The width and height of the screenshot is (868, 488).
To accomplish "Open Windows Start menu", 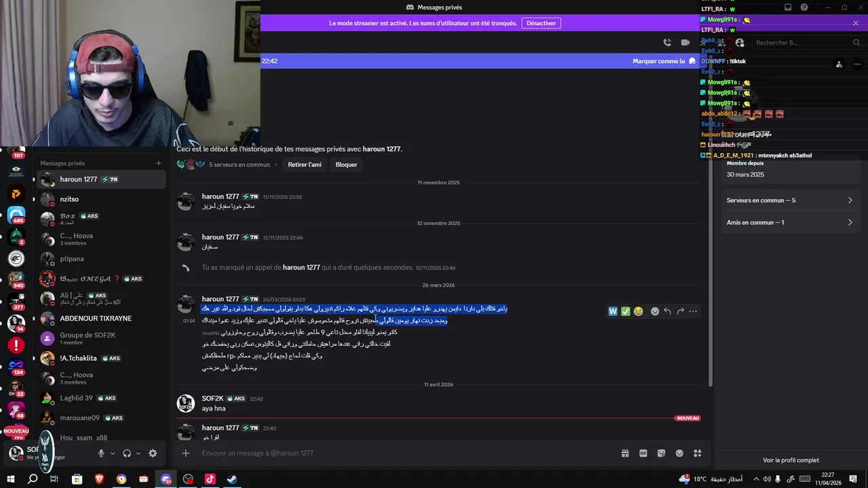I will tap(11, 479).
